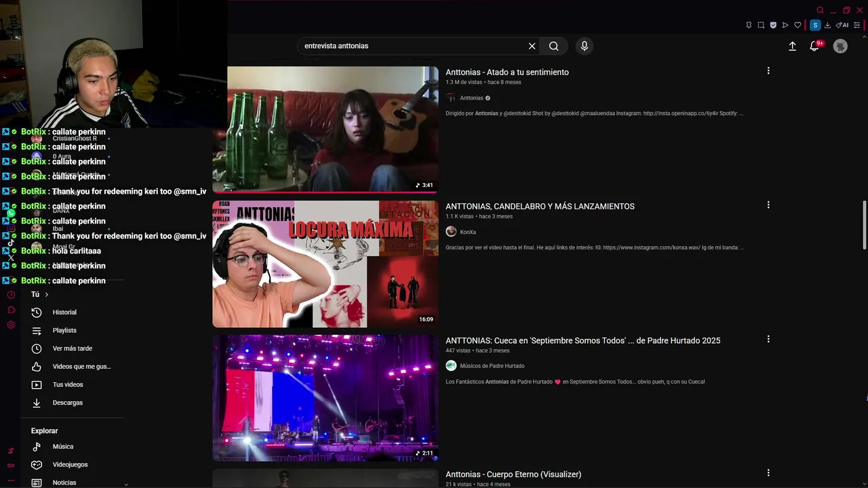
Task: Start voice search with the microphone
Action: coord(585,46)
